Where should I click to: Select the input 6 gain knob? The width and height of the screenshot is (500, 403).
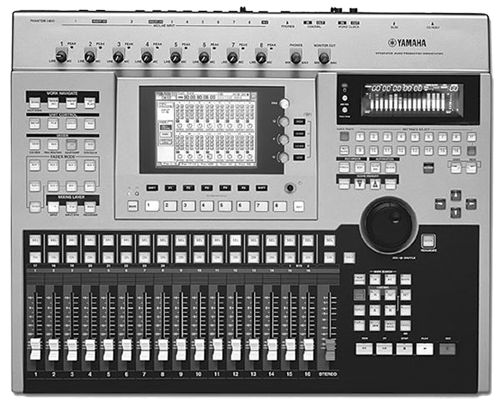[x=204, y=57]
